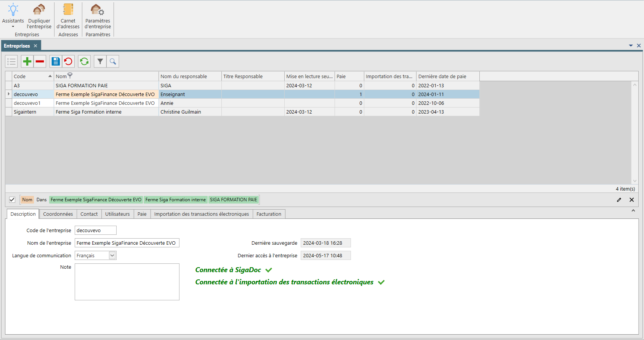Open Paramètres d'entreprise

[x=98, y=16]
